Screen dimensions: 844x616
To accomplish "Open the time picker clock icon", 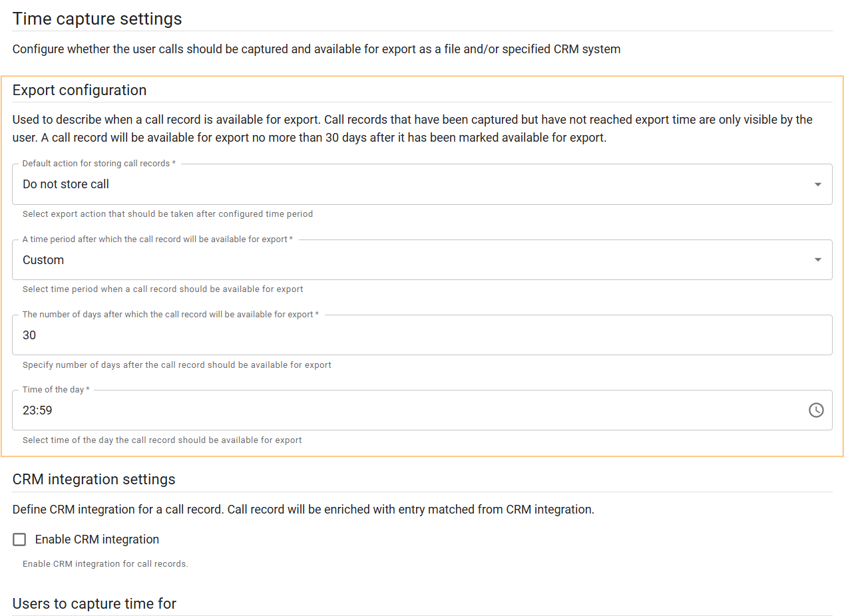I will click(x=815, y=410).
